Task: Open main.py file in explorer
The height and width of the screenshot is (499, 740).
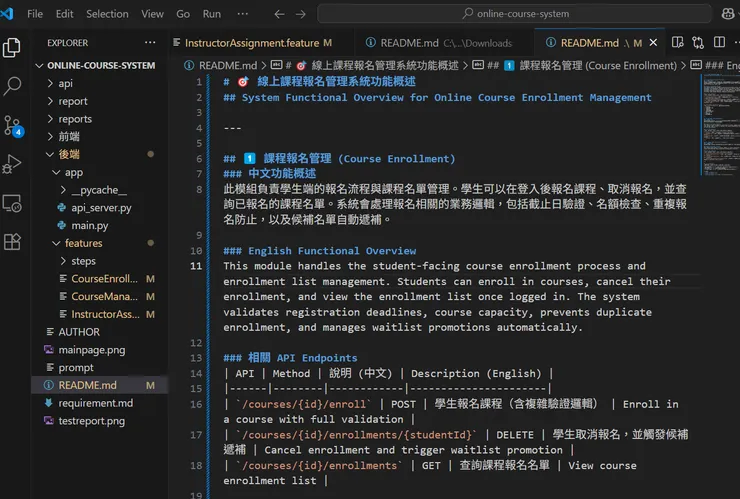Action: [x=89, y=226]
